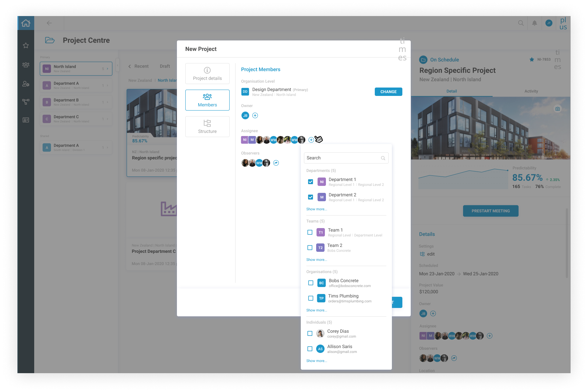Viewport: 588px width, 392px height.
Task: Open search from the top bar
Action: click(x=521, y=23)
